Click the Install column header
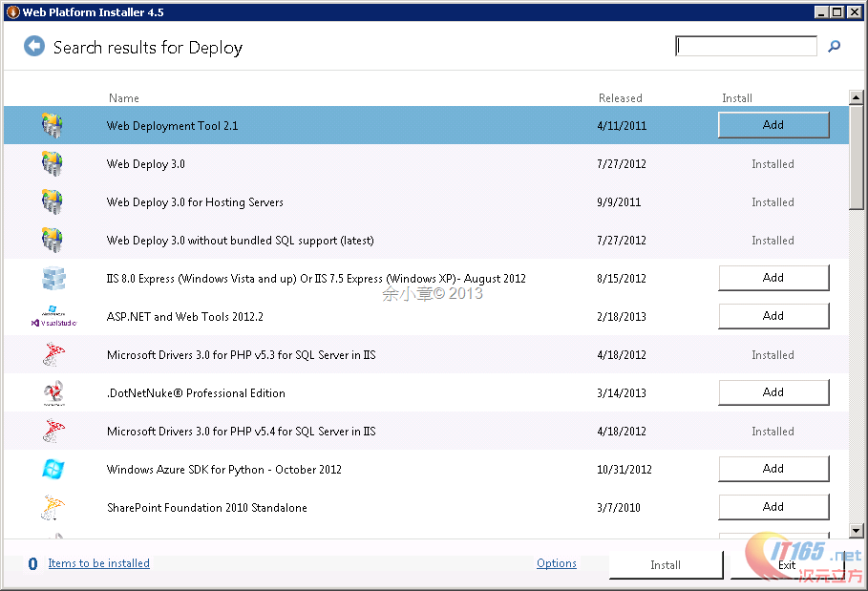 point(737,98)
